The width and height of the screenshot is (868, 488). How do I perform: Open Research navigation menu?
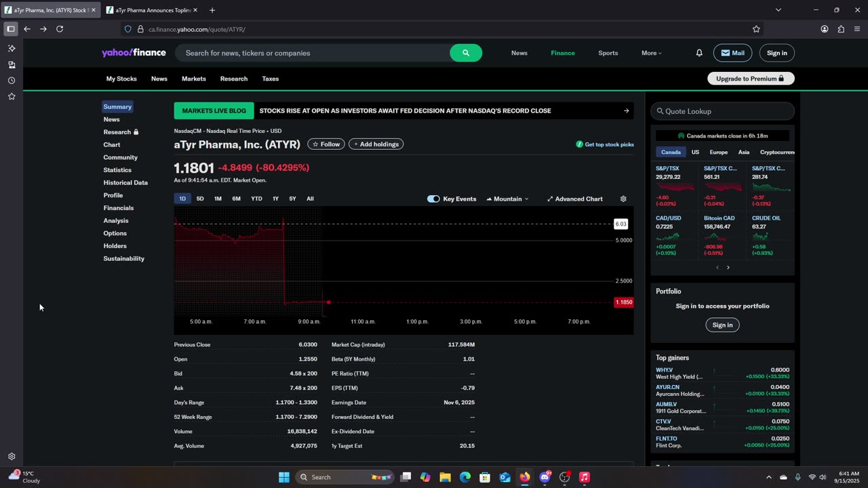(x=234, y=79)
